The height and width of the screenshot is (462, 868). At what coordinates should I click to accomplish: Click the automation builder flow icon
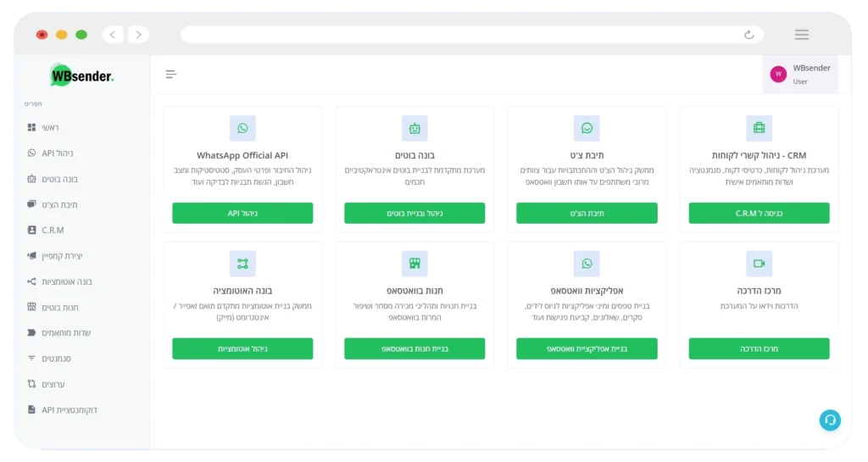pos(242,264)
